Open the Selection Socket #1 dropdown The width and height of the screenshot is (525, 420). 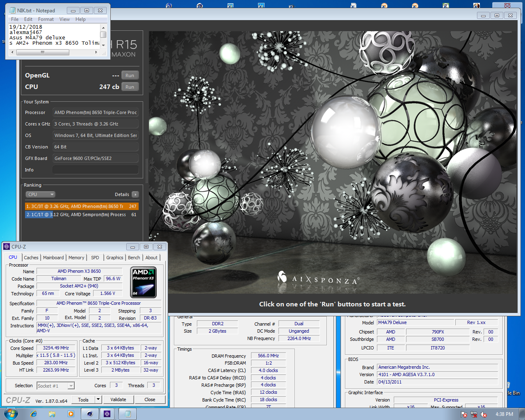pos(55,386)
